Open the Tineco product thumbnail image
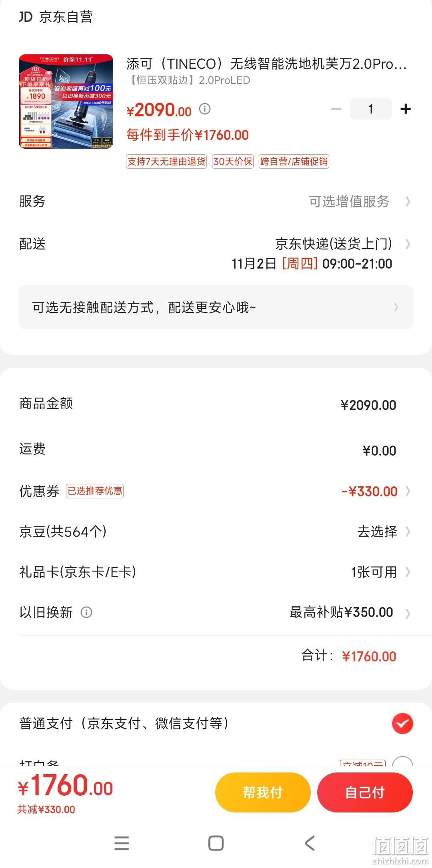Image resolution: width=432 pixels, height=868 pixels. click(x=66, y=102)
